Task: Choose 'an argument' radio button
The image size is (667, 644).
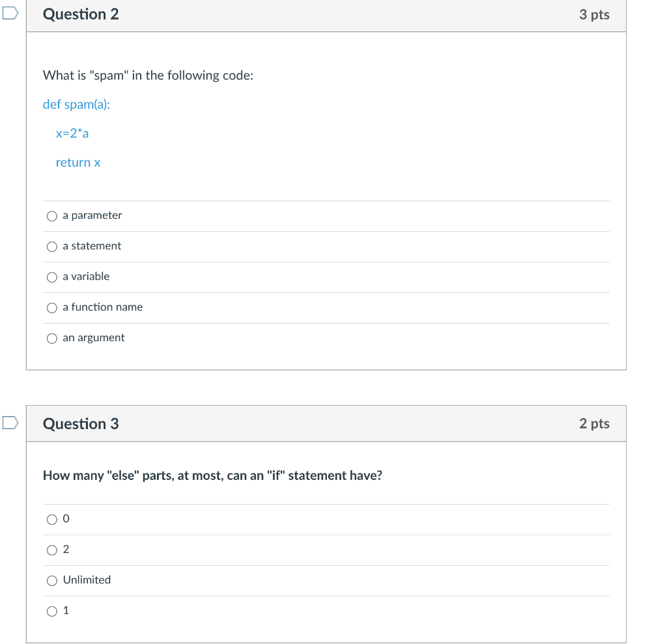Action: 52,339
